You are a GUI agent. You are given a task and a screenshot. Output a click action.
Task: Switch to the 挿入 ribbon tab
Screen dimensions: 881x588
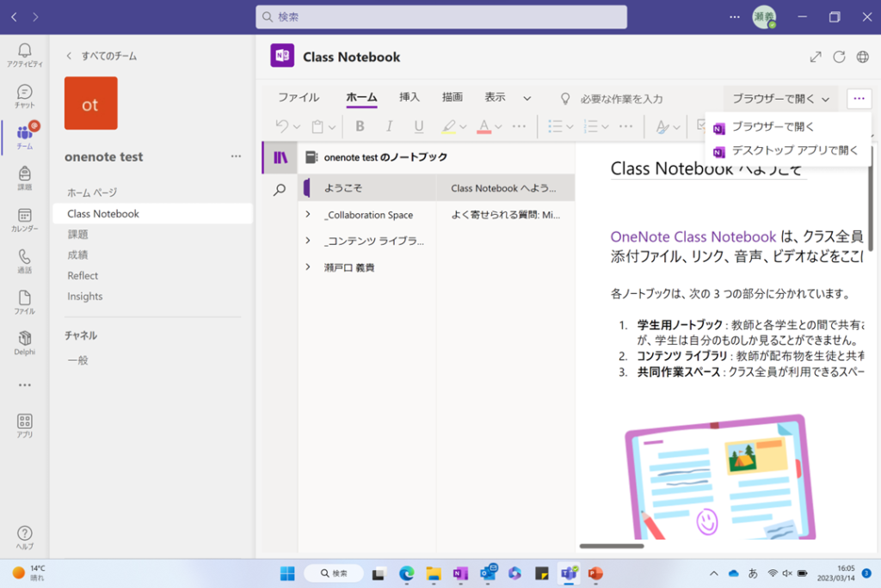pyautogui.click(x=410, y=97)
